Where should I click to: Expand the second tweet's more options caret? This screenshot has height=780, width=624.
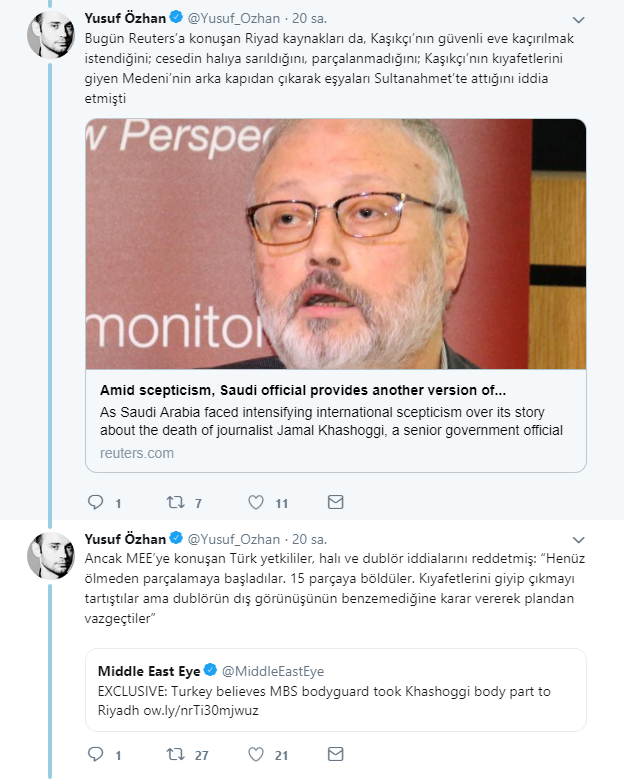pyautogui.click(x=580, y=538)
